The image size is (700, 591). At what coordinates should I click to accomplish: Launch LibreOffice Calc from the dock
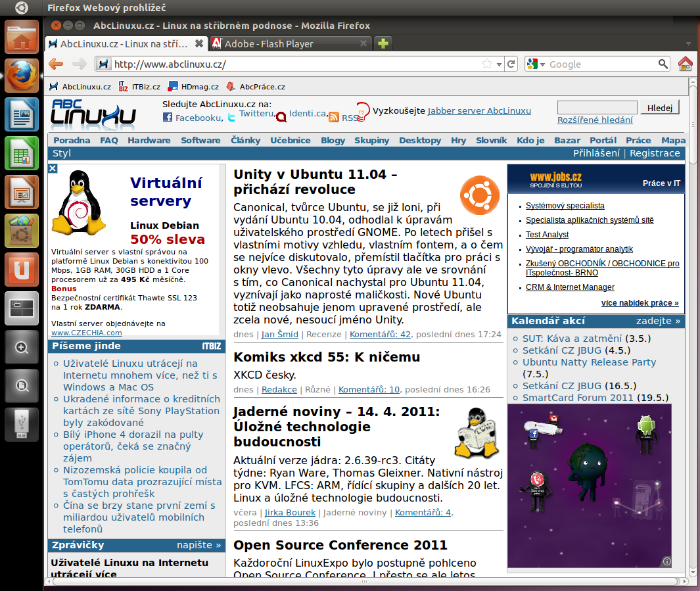click(22, 153)
